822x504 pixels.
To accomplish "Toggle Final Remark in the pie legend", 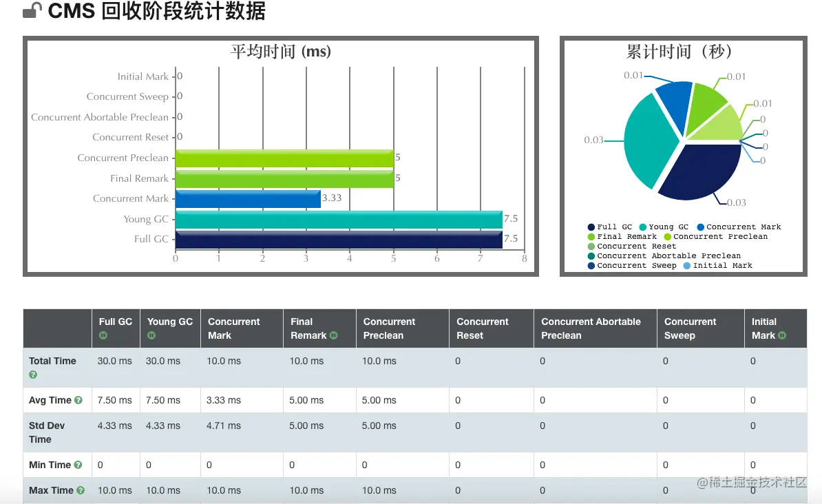I will click(x=622, y=237).
